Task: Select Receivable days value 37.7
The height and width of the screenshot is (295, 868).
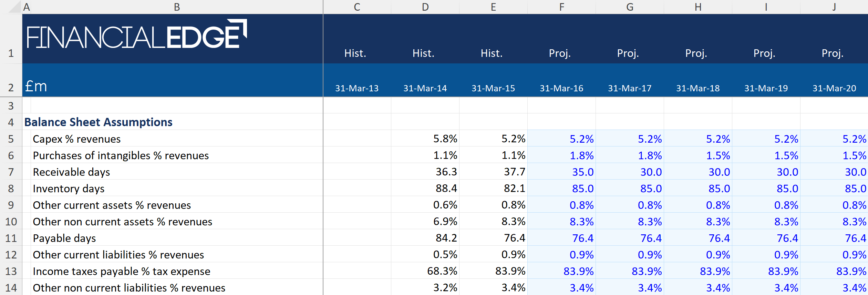Action: pos(493,172)
